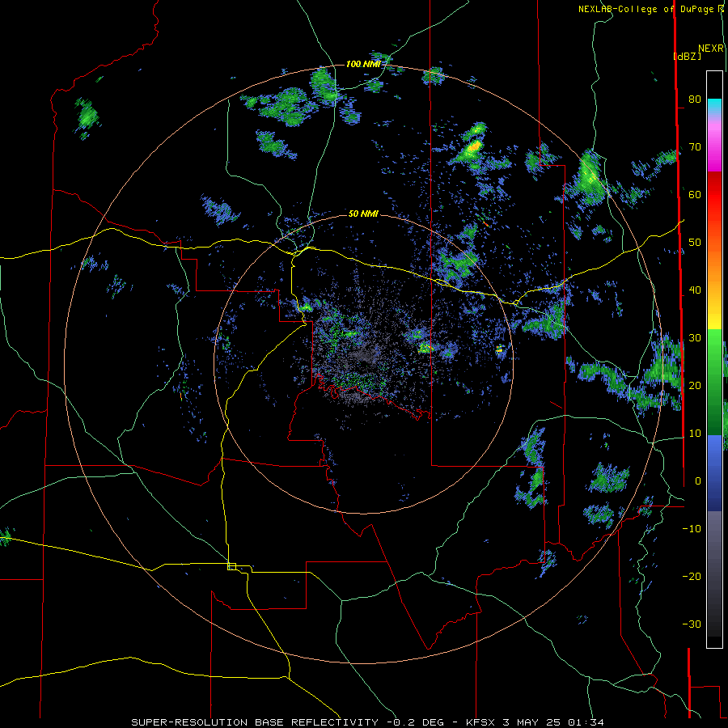This screenshot has width=728, height=728.
Task: Select the 100 NMI range ring label
Action: pos(363,64)
